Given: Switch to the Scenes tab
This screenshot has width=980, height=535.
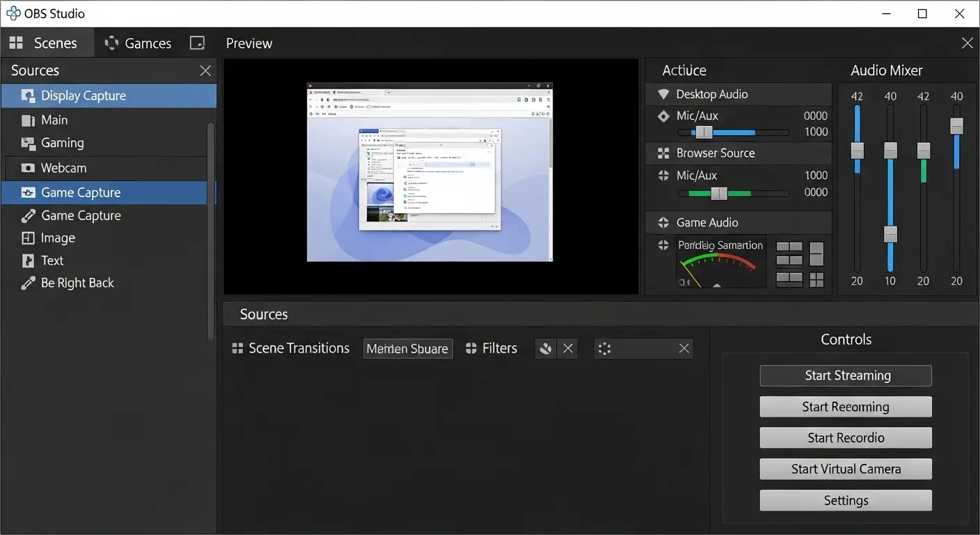Looking at the screenshot, I should tap(47, 43).
